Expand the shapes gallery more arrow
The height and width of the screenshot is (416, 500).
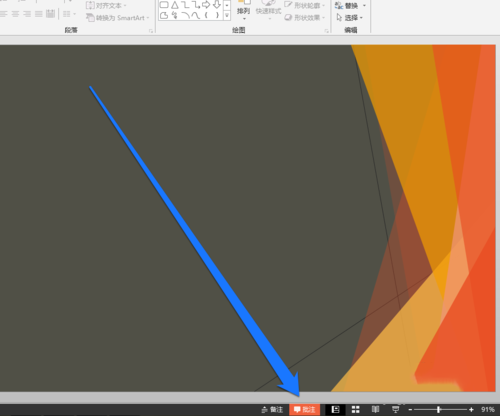227,15
